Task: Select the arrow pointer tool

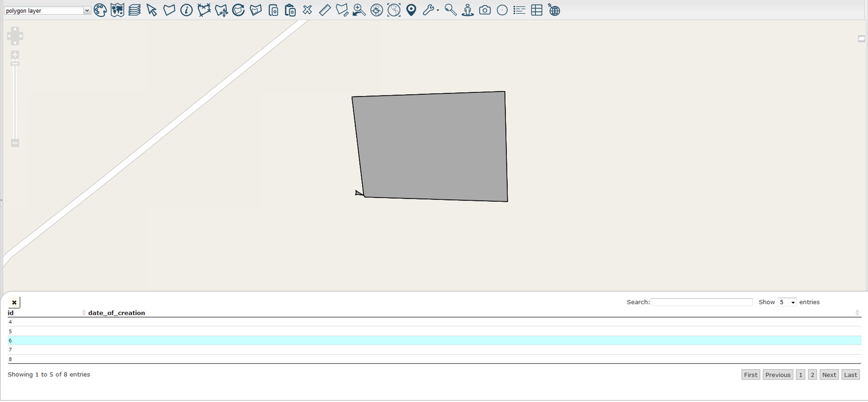Action: click(152, 10)
